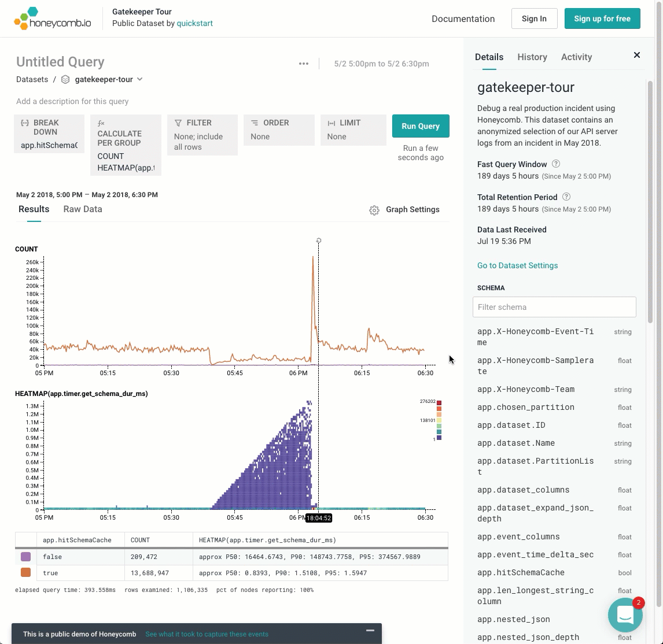Follow the Go to Dataset Settings link

click(517, 265)
